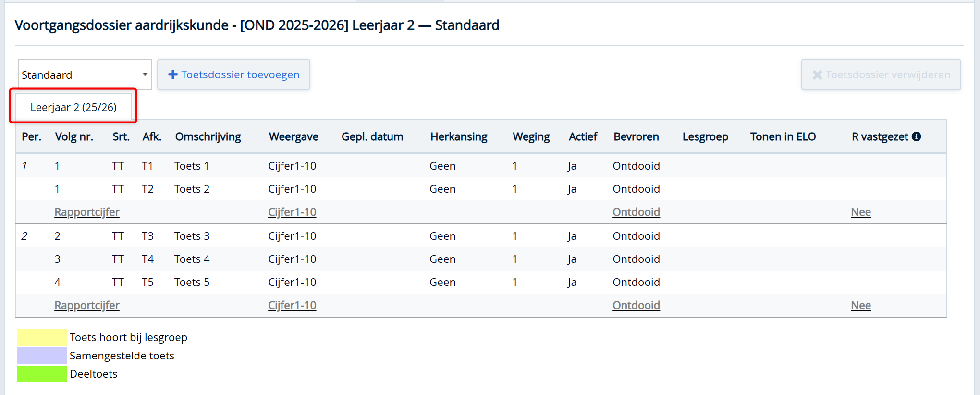980x395 pixels.
Task: Click the X icon on Toetsdossier verwijderen
Action: point(817,75)
